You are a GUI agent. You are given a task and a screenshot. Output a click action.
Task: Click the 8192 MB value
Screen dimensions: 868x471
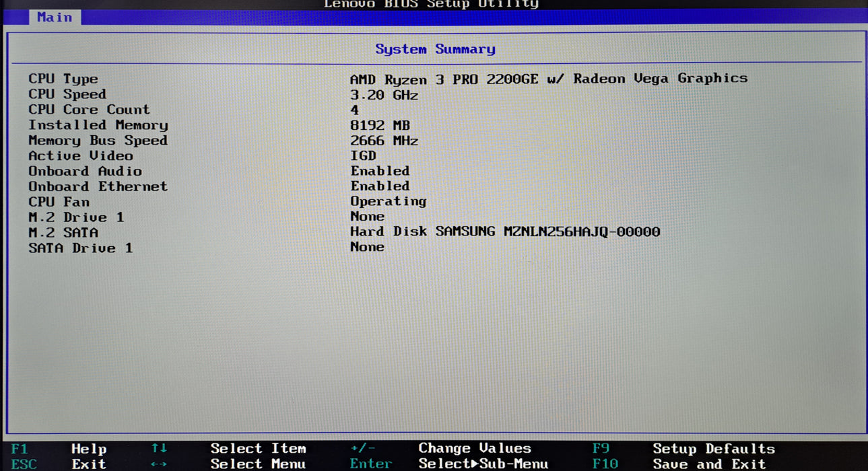coord(380,125)
